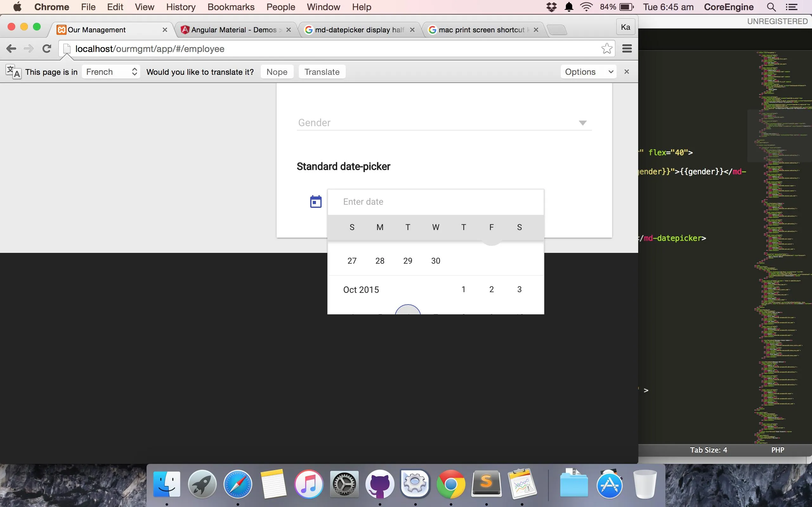The image size is (812, 507).
Task: Expand the Gender dropdown
Action: 582,123
